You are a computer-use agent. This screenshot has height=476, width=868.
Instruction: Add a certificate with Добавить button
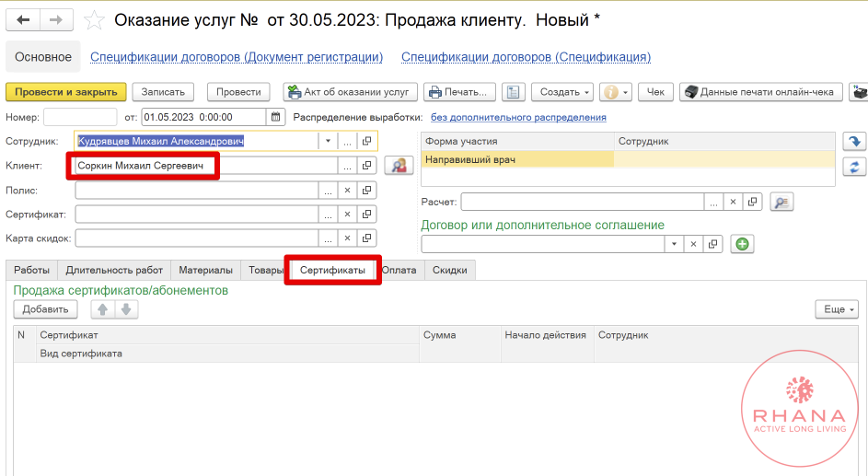coord(45,309)
